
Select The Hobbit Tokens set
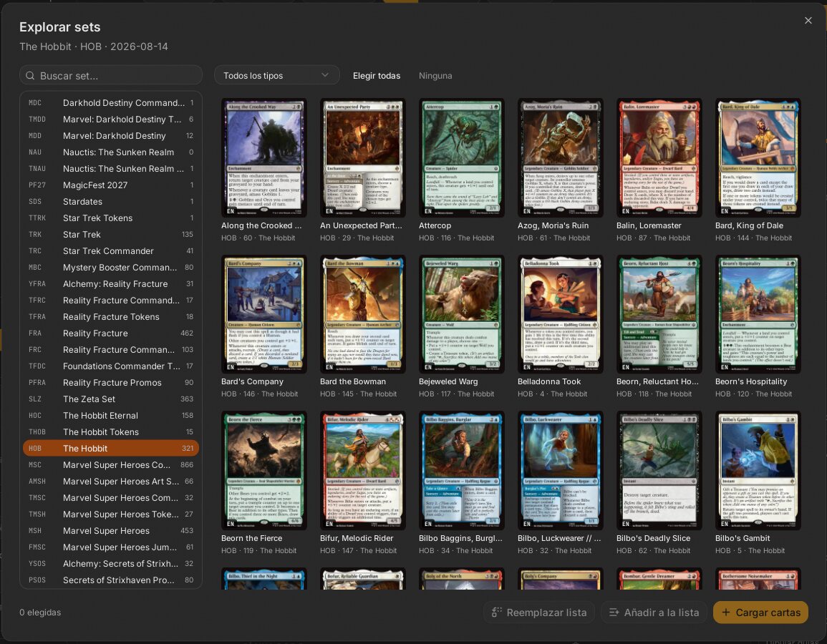111,431
